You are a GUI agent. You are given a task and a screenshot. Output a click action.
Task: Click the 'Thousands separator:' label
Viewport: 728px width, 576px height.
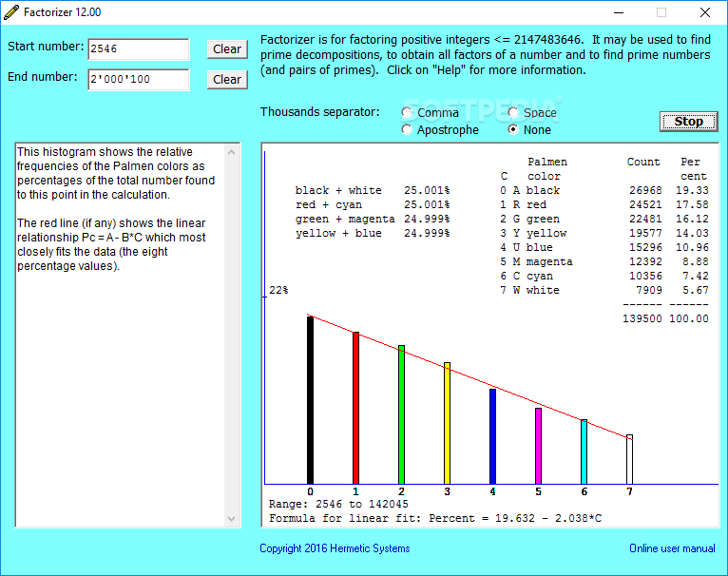tap(319, 112)
